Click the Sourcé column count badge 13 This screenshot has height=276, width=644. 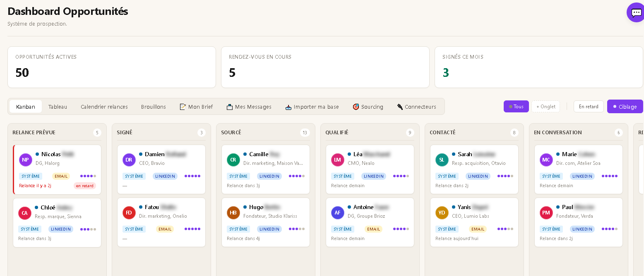tap(305, 133)
